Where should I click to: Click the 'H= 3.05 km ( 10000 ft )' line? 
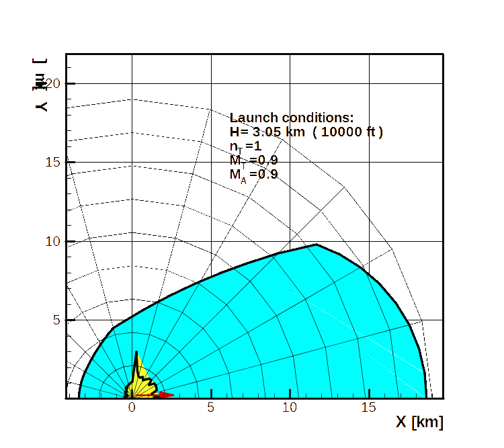[x=306, y=132]
